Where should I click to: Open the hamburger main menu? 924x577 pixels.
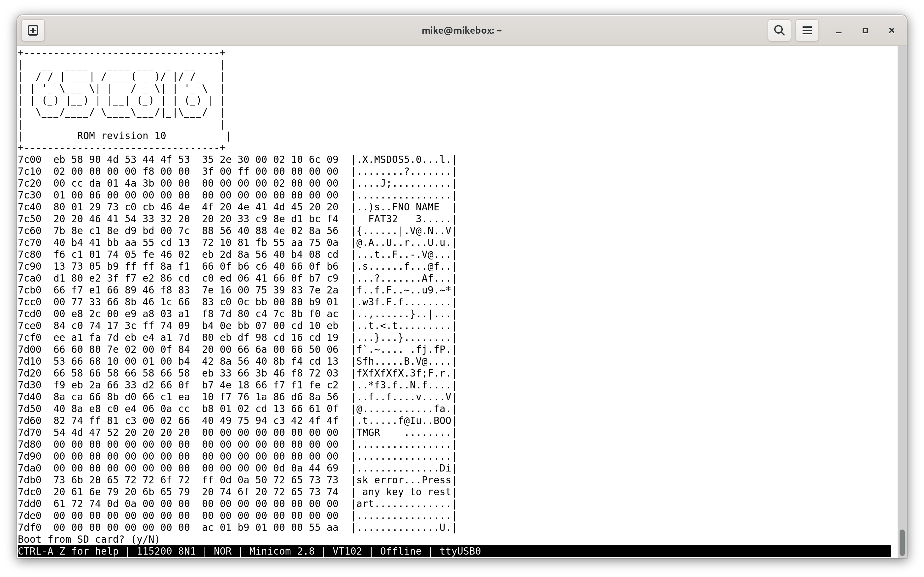click(x=807, y=30)
